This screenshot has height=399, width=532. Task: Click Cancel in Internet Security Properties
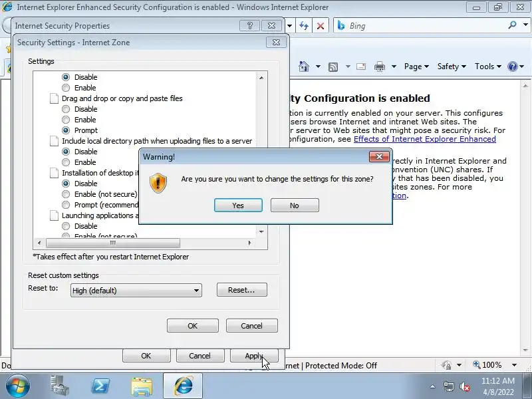tap(200, 356)
